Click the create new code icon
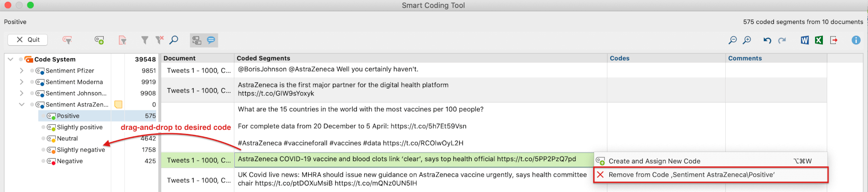The image size is (868, 192). [x=99, y=40]
